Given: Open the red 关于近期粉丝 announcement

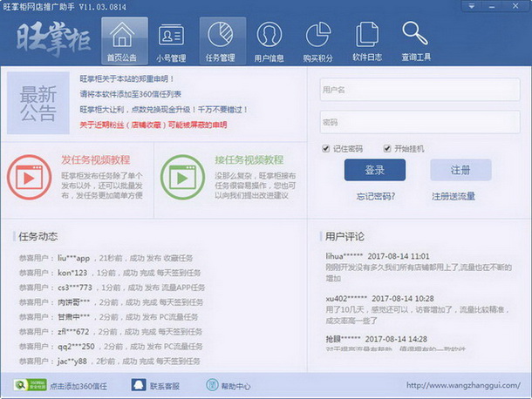Looking at the screenshot, I should coord(153,125).
